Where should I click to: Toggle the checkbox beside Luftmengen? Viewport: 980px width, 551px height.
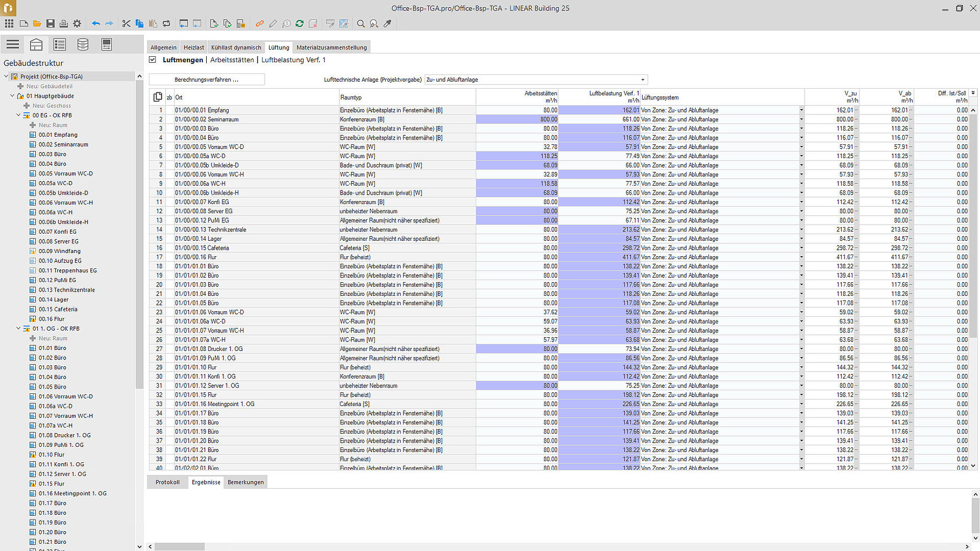[x=153, y=60]
